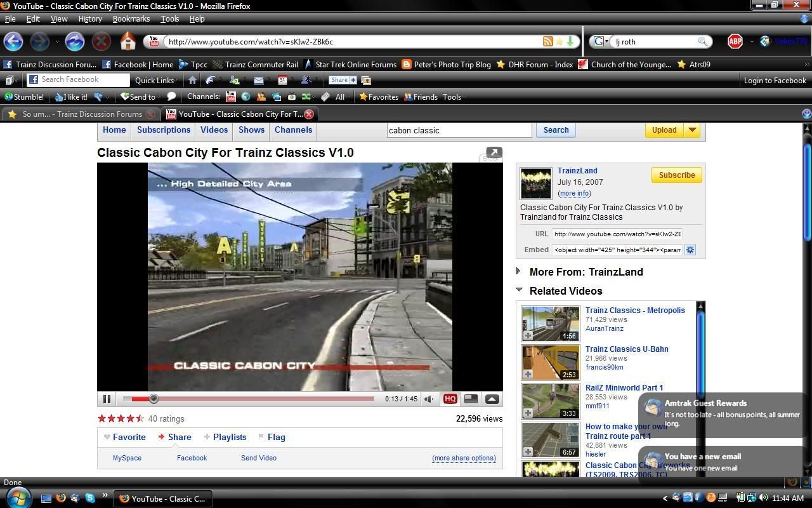Click the embed customize gear icon
812x508 pixels.
[x=690, y=250]
